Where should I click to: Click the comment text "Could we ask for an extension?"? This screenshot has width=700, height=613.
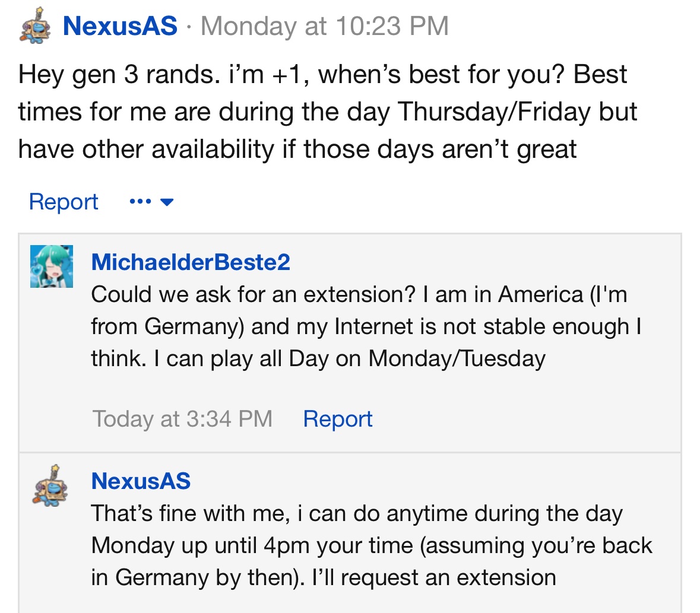253,294
